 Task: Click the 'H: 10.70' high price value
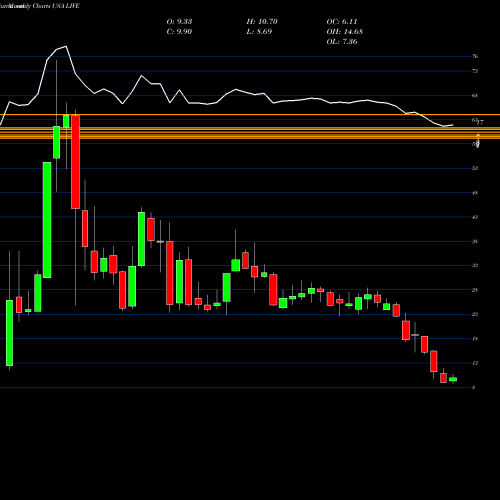(x=262, y=22)
